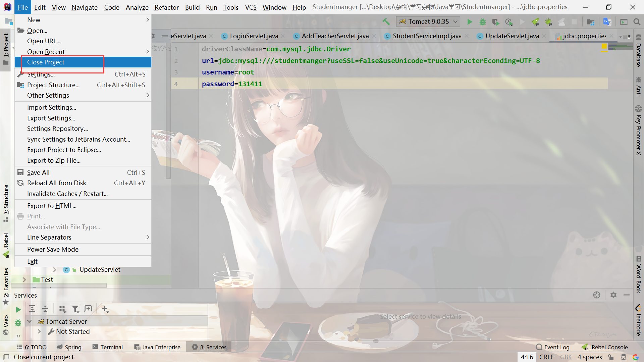
Task: Click the Search Everywhere magnifier icon
Action: [637, 22]
